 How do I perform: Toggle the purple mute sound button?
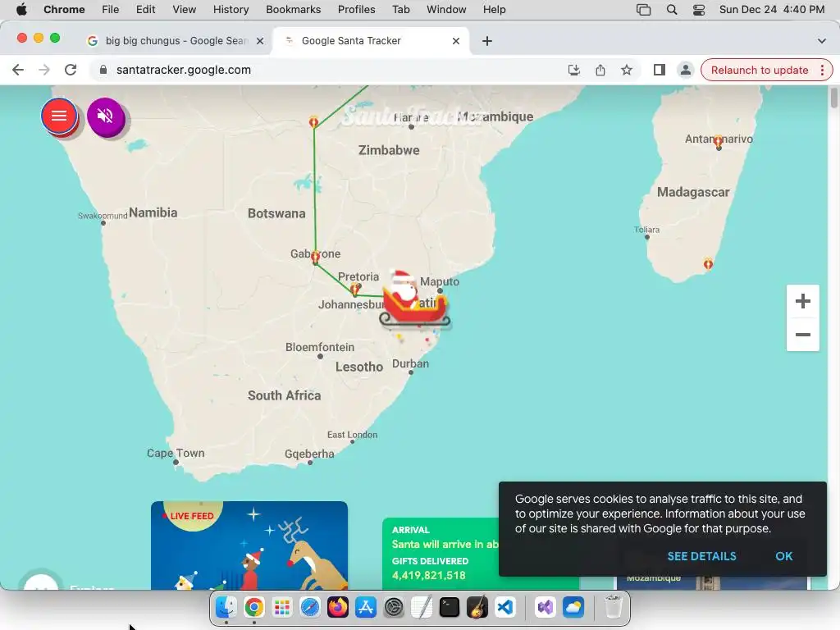pos(106,116)
